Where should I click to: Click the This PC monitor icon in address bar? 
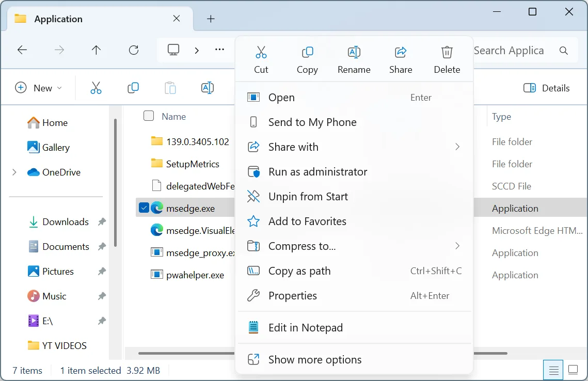(x=173, y=50)
